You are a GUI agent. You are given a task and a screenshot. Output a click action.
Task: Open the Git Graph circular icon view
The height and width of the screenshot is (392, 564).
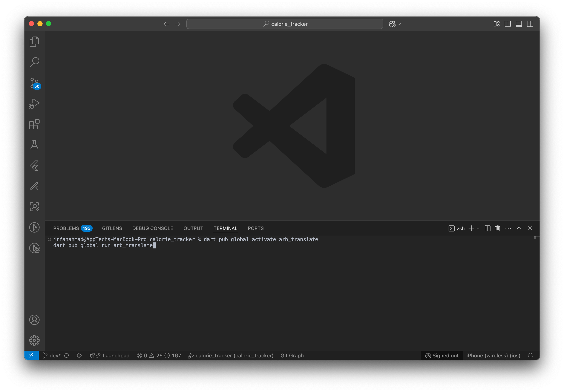tap(34, 227)
